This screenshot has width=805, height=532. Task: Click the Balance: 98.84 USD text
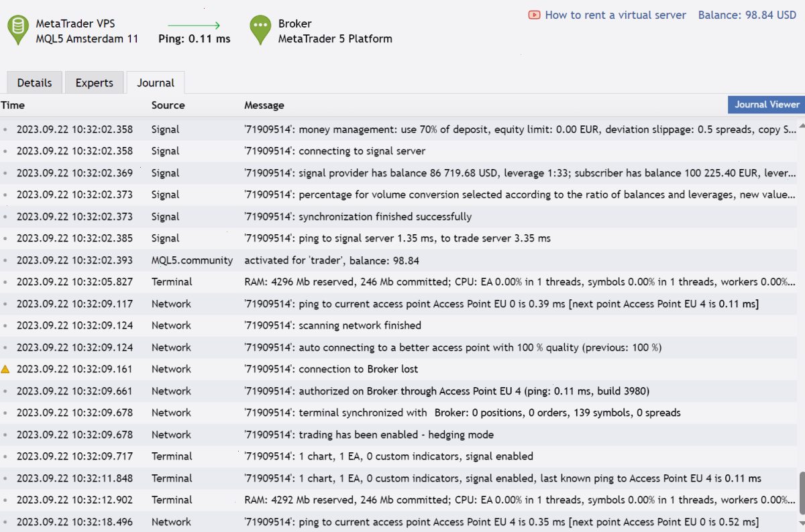[747, 15]
